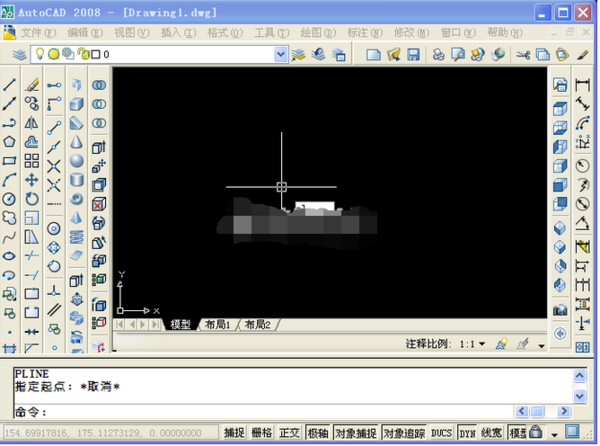Open the 编辑(E) menu
Screen dimensions: 600x446
[x=85, y=33]
